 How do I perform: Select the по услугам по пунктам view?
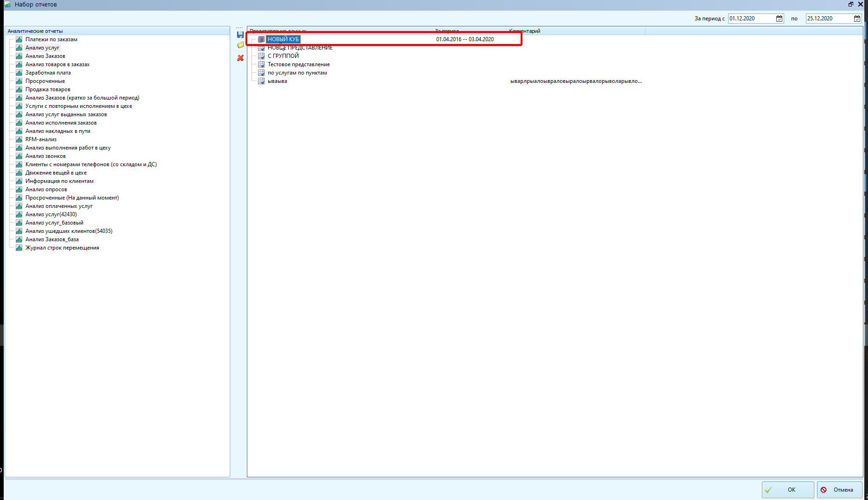click(297, 73)
